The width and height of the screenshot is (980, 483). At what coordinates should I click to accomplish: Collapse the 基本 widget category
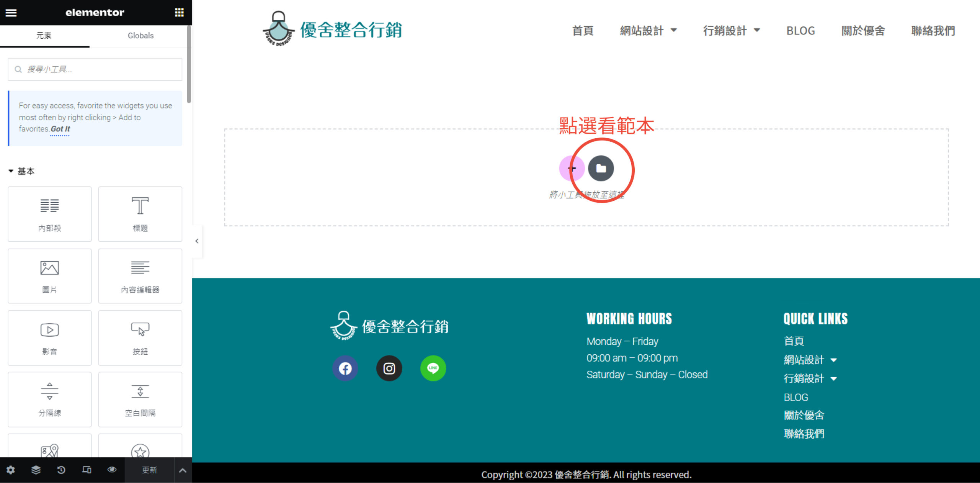click(x=11, y=171)
